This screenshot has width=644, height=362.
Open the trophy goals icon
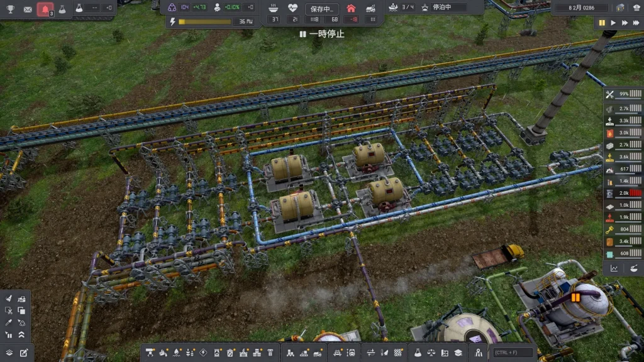(x=11, y=9)
